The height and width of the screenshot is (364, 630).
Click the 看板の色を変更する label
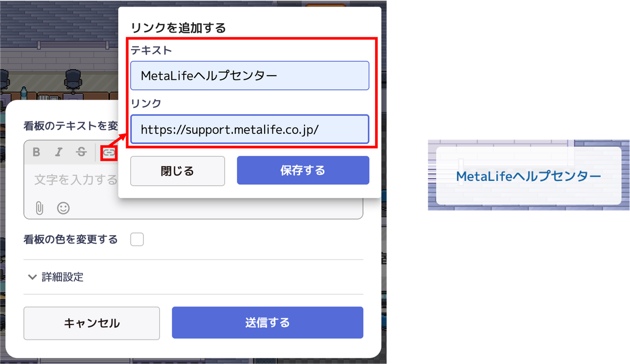pos(71,239)
